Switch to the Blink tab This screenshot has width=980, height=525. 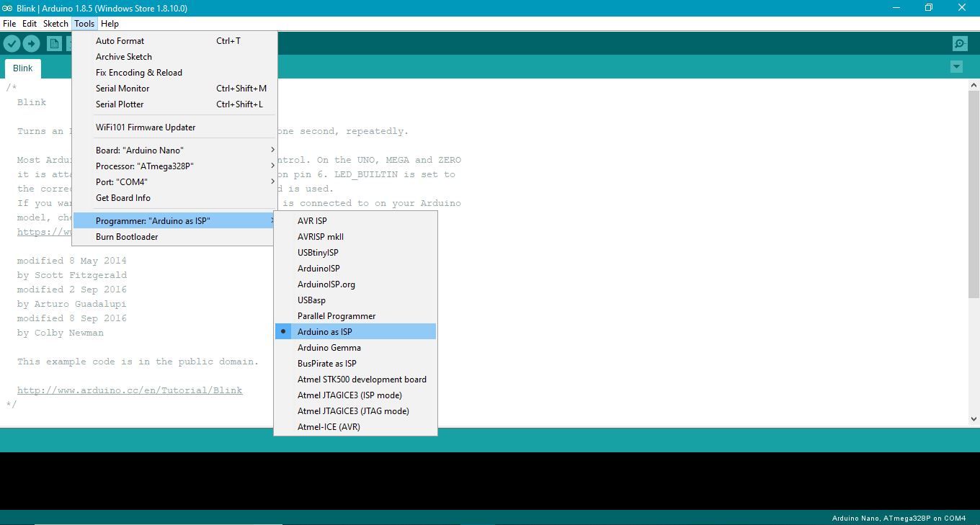(22, 68)
